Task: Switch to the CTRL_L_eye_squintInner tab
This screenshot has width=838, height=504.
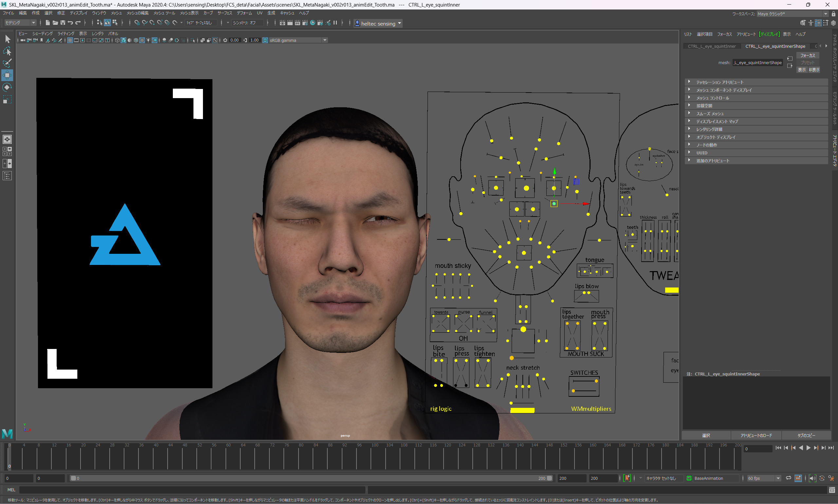Action: coord(712,46)
